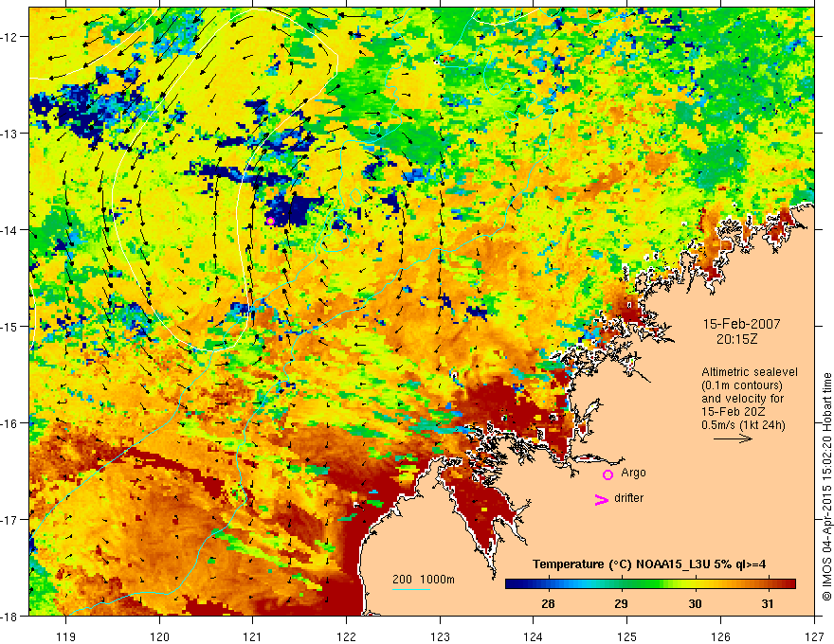This screenshot has width=834, height=644.
Task: Click the date text 15-Feb-2007
Action: click(x=741, y=324)
